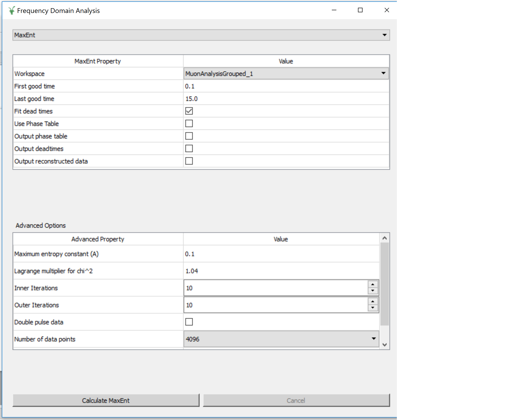This screenshot has width=524, height=420.
Task: Uncheck the Fit dead times checkbox
Action: tap(189, 111)
